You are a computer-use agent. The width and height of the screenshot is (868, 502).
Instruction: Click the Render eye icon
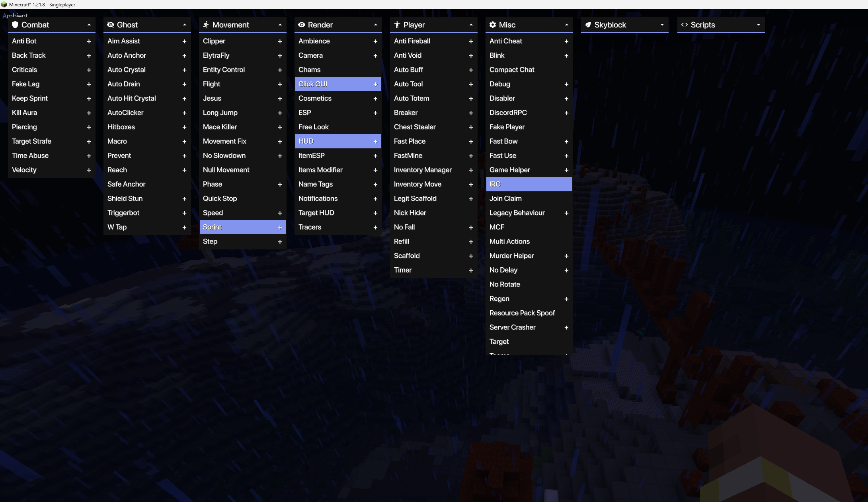[x=302, y=25]
